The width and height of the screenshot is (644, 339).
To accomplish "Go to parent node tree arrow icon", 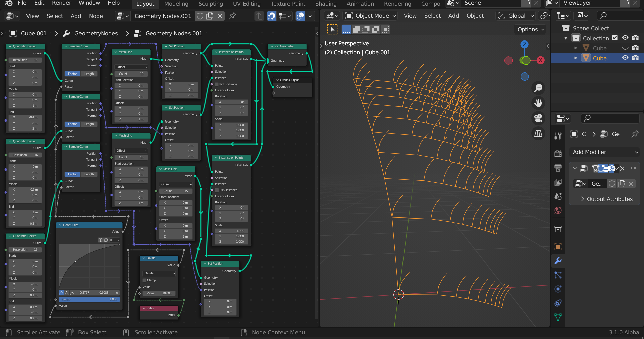I will [x=259, y=16].
